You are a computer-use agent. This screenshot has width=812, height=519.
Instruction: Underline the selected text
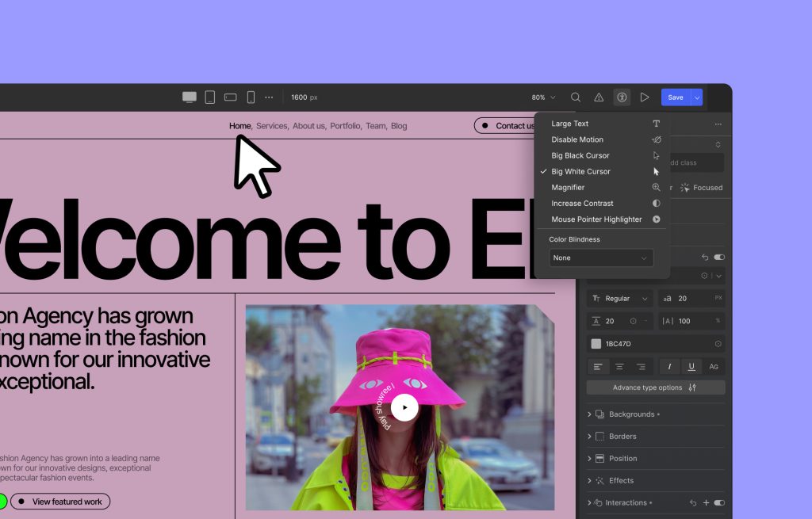point(689,366)
